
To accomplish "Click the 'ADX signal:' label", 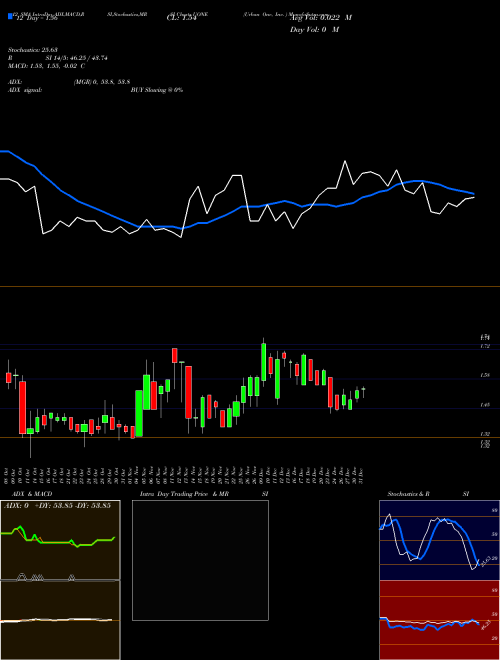I will pyautogui.click(x=25, y=90).
